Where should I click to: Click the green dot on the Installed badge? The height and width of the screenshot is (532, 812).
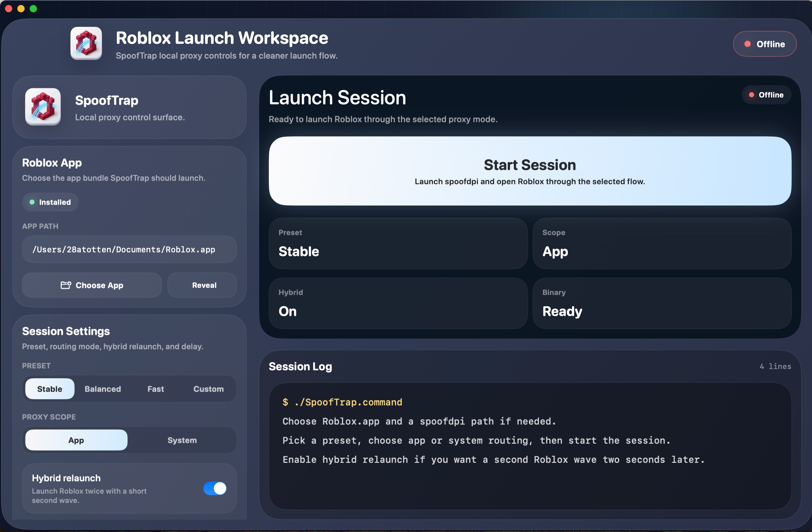click(32, 202)
